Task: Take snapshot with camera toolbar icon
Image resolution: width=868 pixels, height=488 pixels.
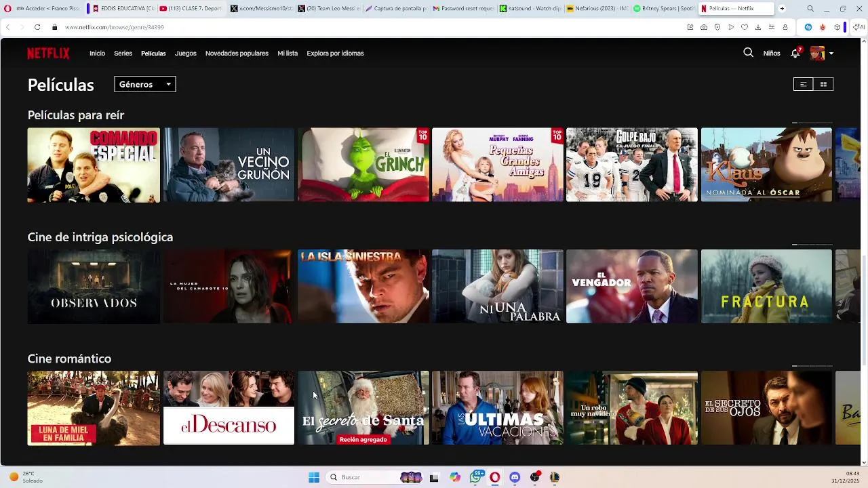Action: 704,27
